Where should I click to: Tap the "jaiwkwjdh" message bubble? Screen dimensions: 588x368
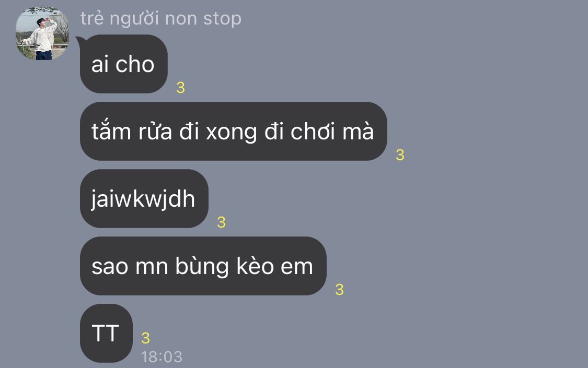pyautogui.click(x=144, y=198)
